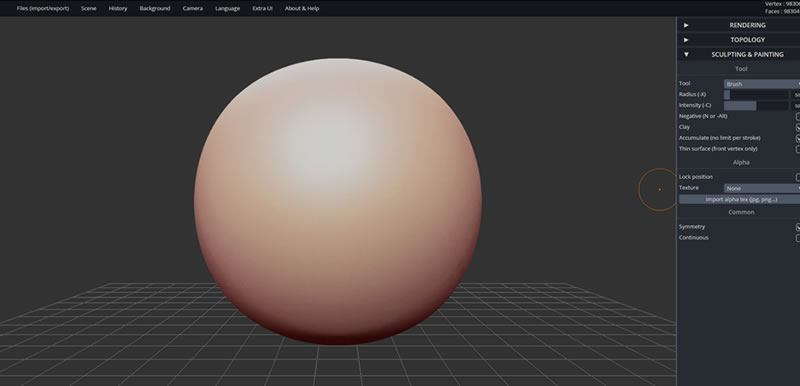Expand the Rendering panel section

tap(739, 25)
